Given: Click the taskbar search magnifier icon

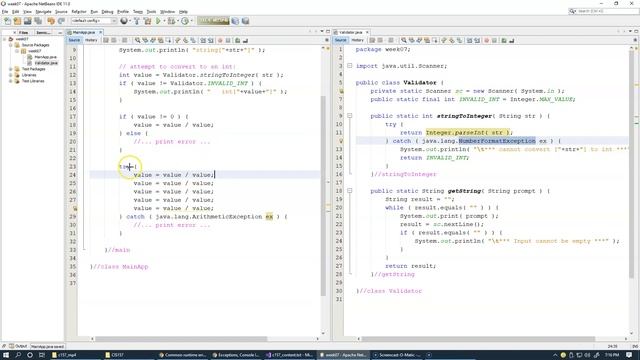Looking at the screenshot, I should tap(18, 355).
